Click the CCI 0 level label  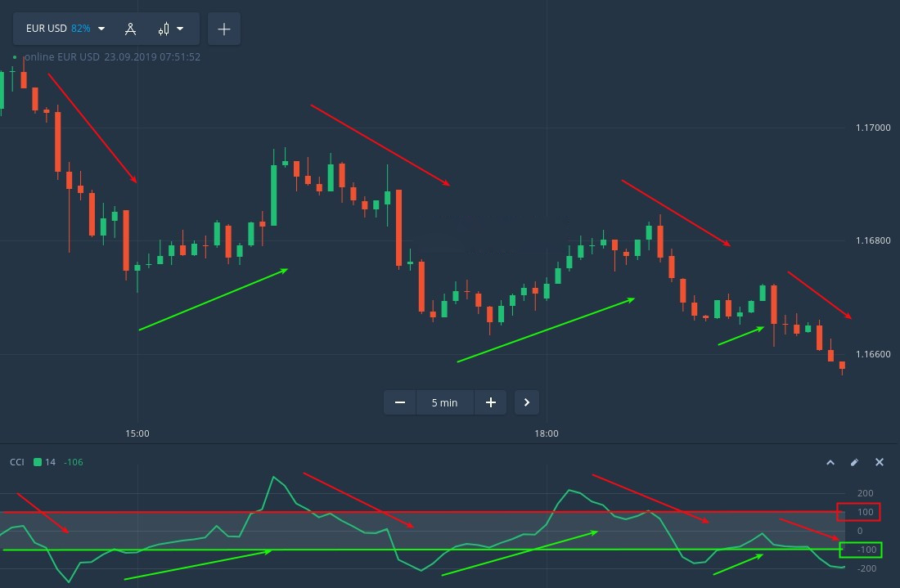[860, 532]
